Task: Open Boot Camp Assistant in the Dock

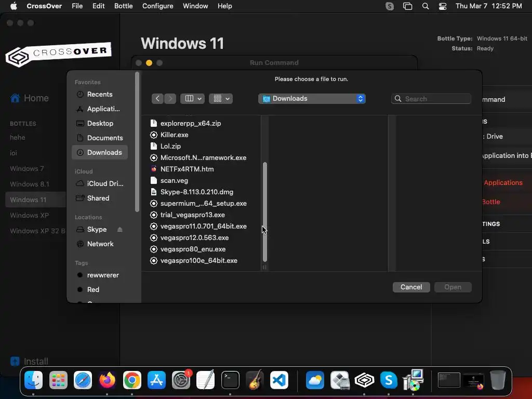Action: coord(340,380)
